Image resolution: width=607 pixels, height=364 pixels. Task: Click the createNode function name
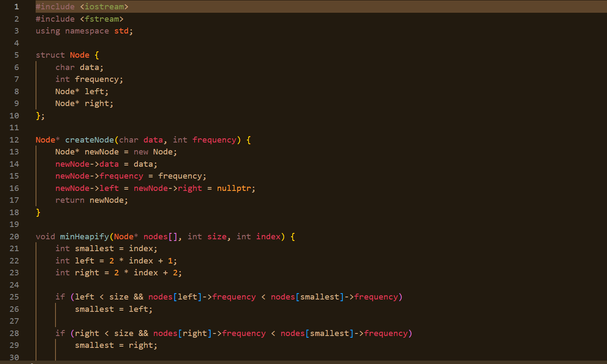click(x=89, y=140)
